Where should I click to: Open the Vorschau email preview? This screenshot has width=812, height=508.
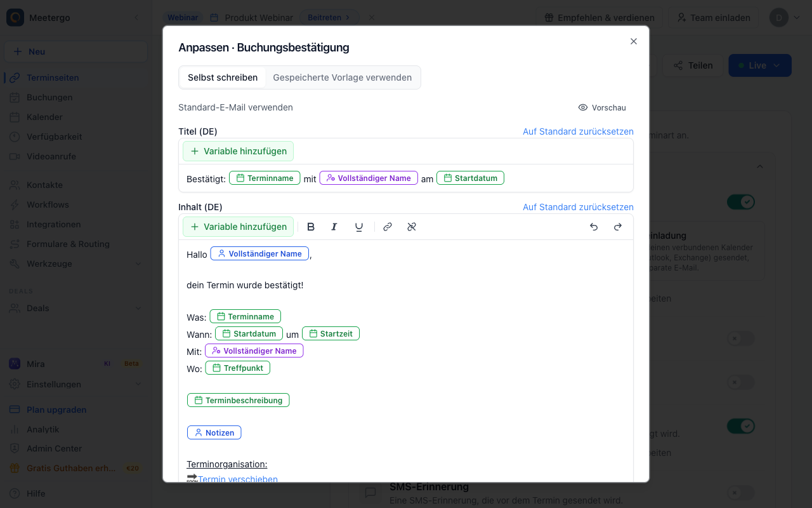pos(602,108)
